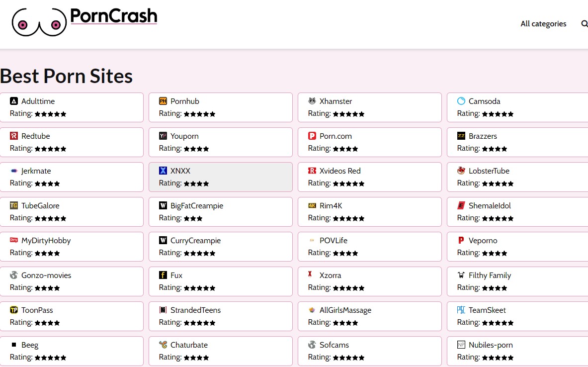This screenshot has width=588, height=367.
Task: Click the star rating under Youporn
Action: tap(196, 149)
